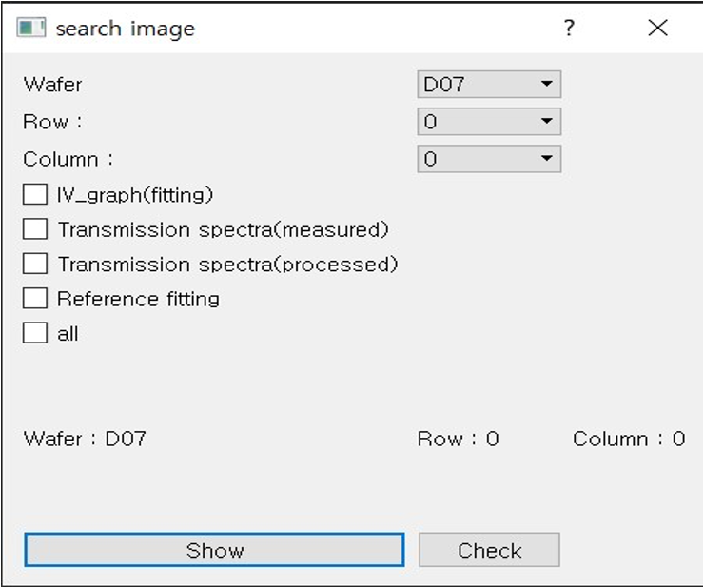Open the Wafer dropdown showing D07
Viewport: 704px width, 588px height.
489,85
